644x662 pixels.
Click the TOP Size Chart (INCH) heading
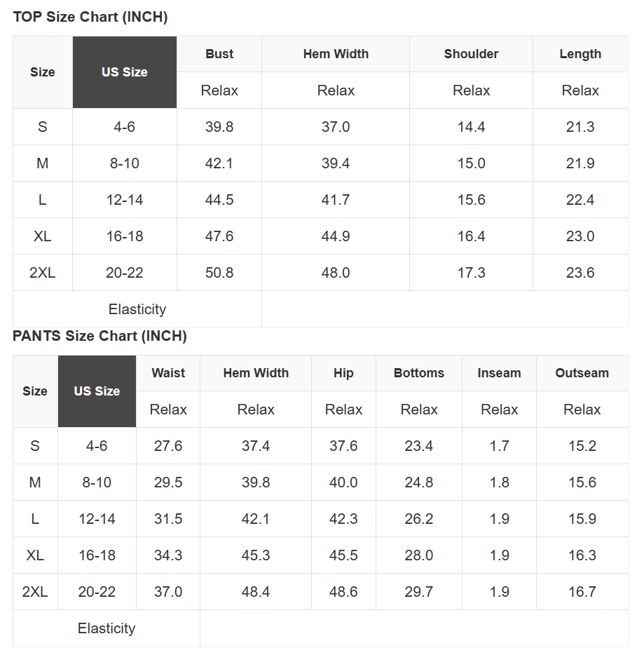click(90, 17)
